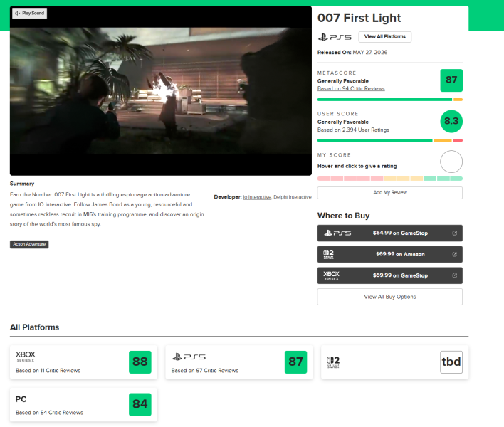Click the 007 First Light title
The image size is (504, 427).
click(x=359, y=18)
